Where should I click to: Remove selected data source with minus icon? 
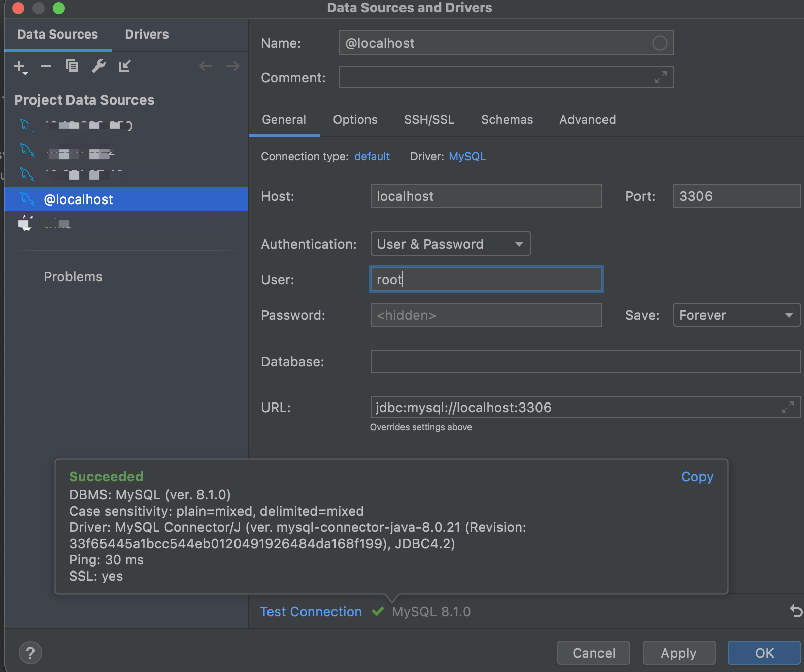pos(46,66)
